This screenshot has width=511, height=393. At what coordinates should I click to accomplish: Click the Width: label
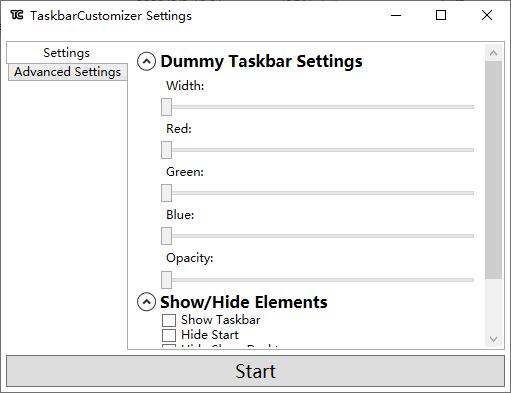tap(185, 86)
